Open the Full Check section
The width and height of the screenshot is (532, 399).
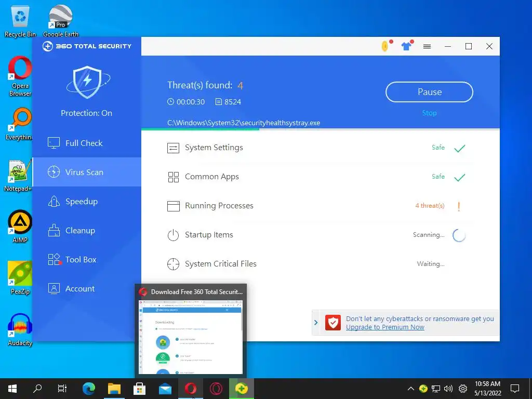click(x=87, y=143)
